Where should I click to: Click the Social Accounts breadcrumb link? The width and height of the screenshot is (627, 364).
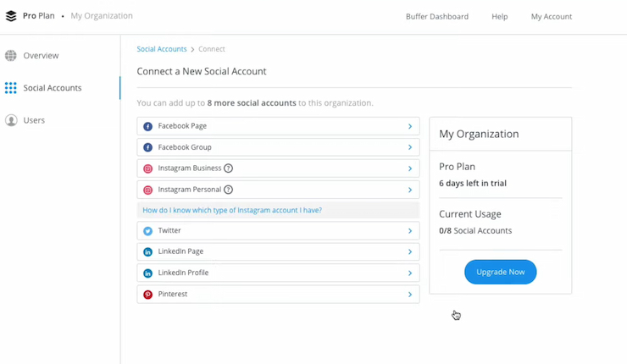coord(162,49)
